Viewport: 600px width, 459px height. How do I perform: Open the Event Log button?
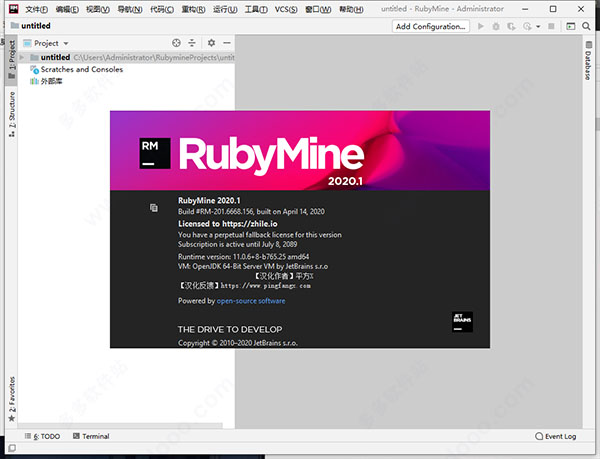pyautogui.click(x=556, y=436)
